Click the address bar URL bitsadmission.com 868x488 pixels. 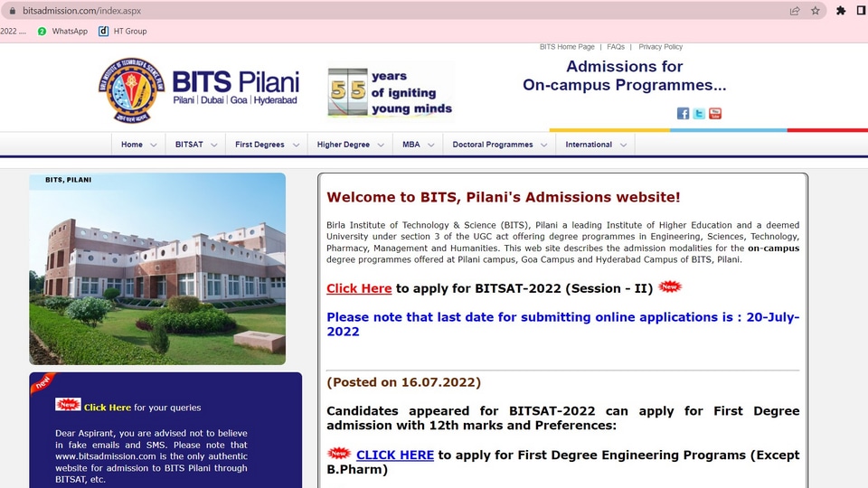coord(81,11)
